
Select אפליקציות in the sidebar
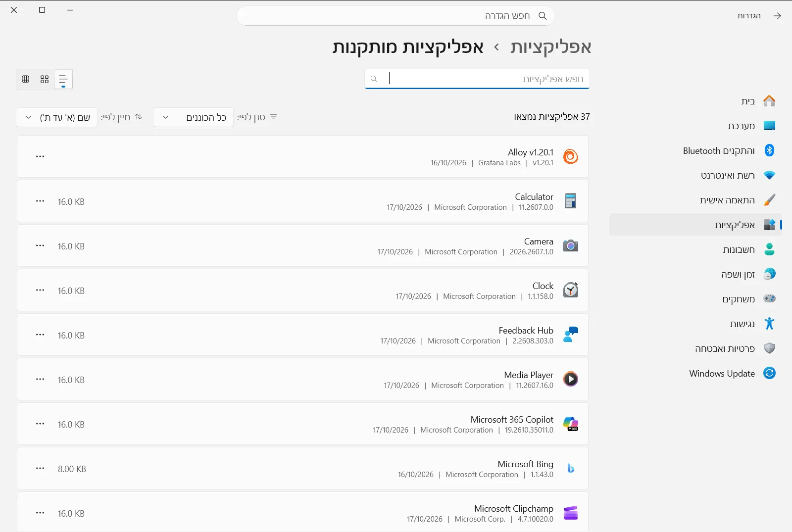coord(695,225)
